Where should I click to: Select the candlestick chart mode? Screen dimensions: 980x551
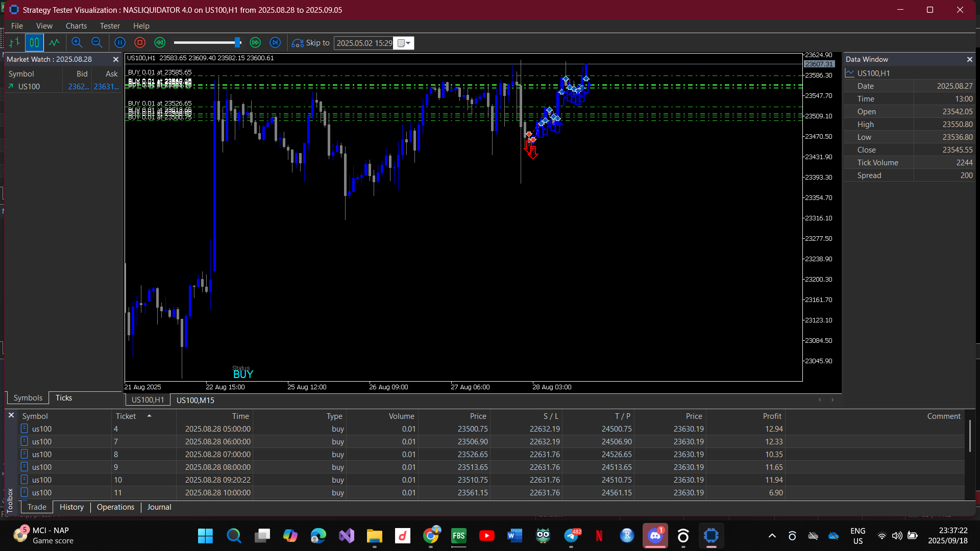coord(34,43)
